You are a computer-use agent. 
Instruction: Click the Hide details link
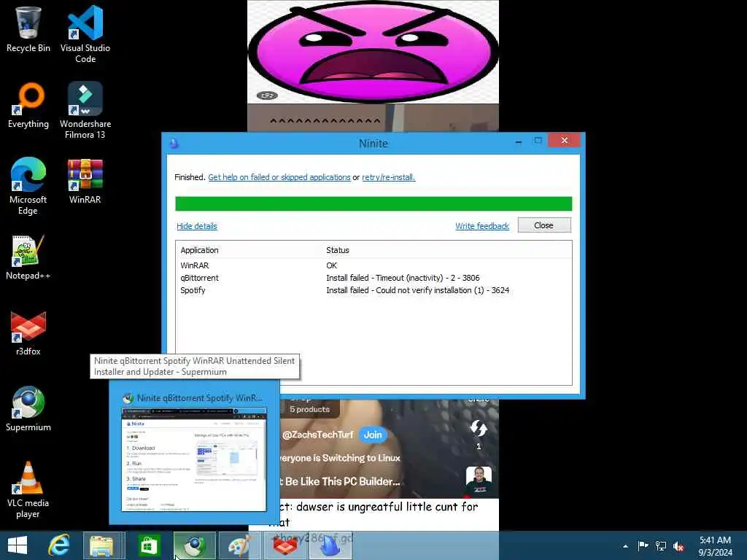point(197,226)
